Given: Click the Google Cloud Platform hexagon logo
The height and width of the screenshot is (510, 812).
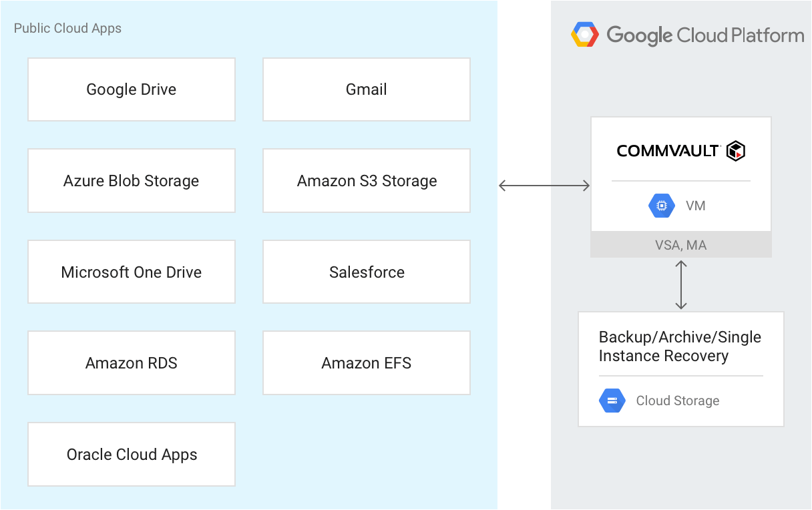Looking at the screenshot, I should (x=585, y=35).
